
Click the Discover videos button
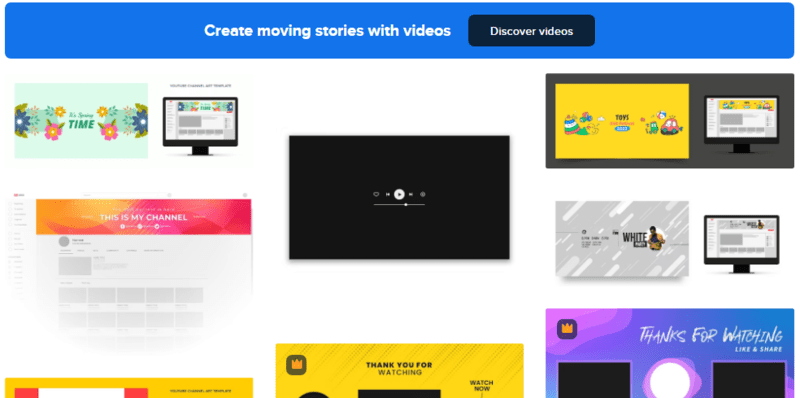[532, 31]
